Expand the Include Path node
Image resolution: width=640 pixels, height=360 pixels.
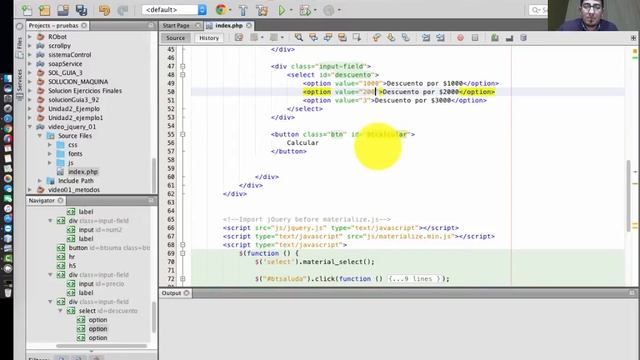click(40, 181)
